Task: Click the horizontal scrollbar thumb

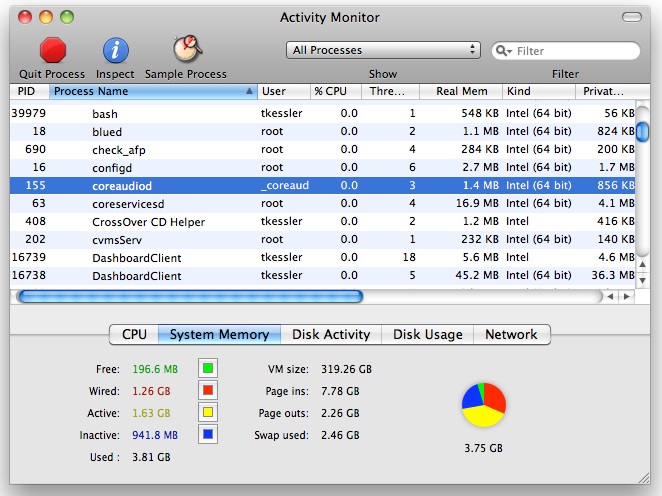Action: tap(190, 296)
